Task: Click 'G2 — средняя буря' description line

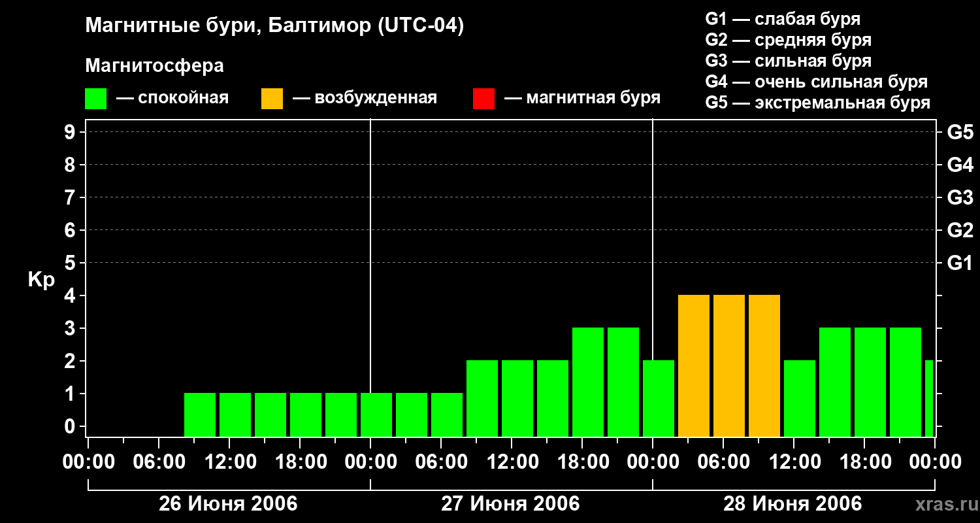Action: click(x=788, y=40)
